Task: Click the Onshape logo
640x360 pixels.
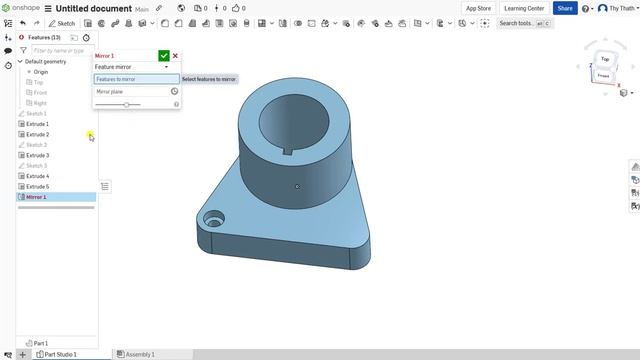Action: (x=21, y=8)
